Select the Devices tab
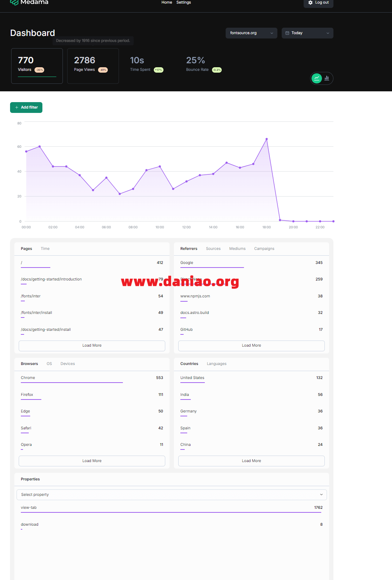The height and width of the screenshot is (580, 392). tap(68, 364)
